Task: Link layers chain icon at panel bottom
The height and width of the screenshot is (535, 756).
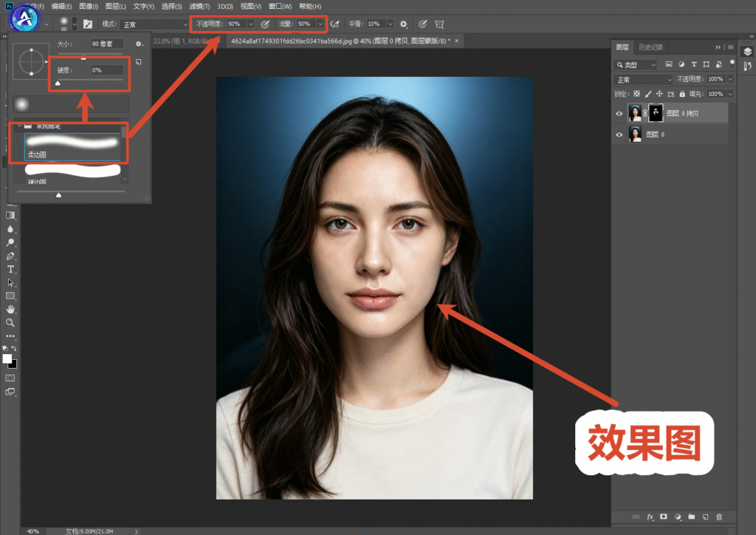Action: tap(636, 517)
